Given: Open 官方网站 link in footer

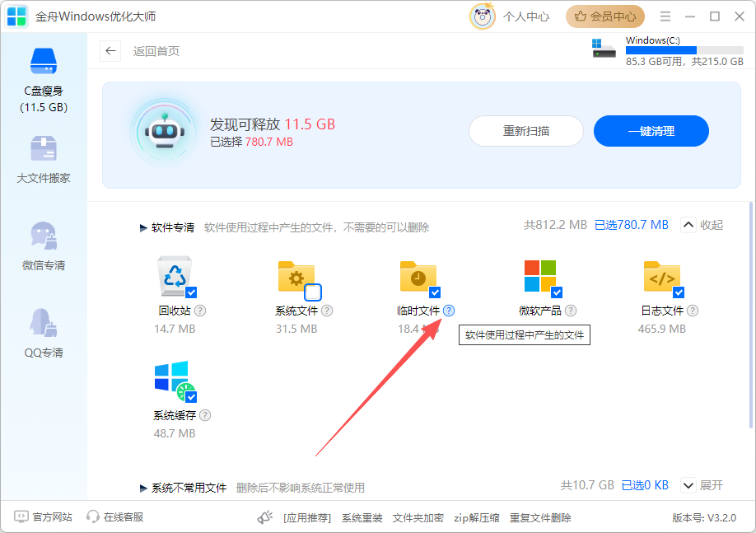Looking at the screenshot, I should (x=44, y=517).
